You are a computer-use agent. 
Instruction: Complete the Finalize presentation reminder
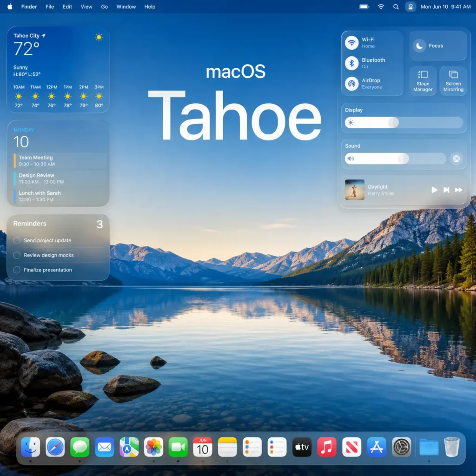click(x=17, y=270)
